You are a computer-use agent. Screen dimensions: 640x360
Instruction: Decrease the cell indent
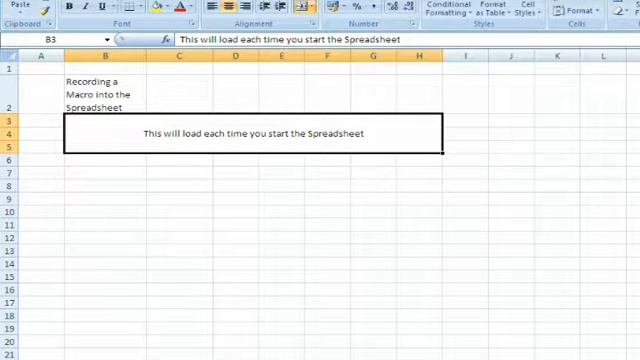tap(264, 6)
